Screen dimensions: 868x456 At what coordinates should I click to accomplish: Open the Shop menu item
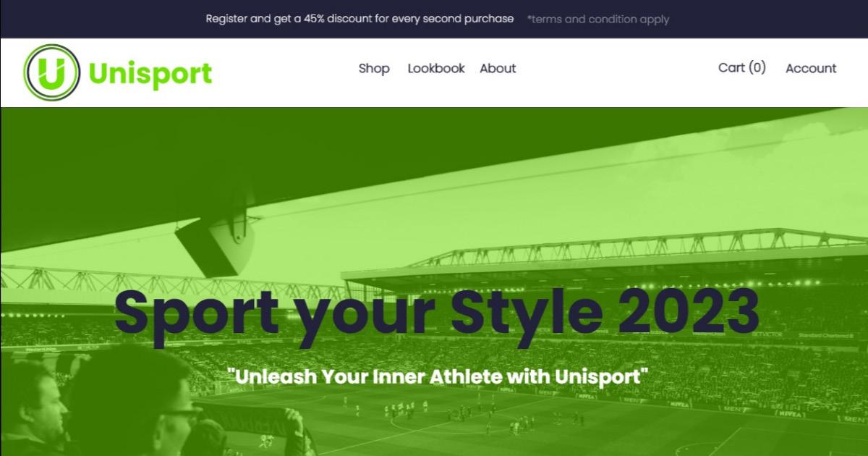point(374,68)
